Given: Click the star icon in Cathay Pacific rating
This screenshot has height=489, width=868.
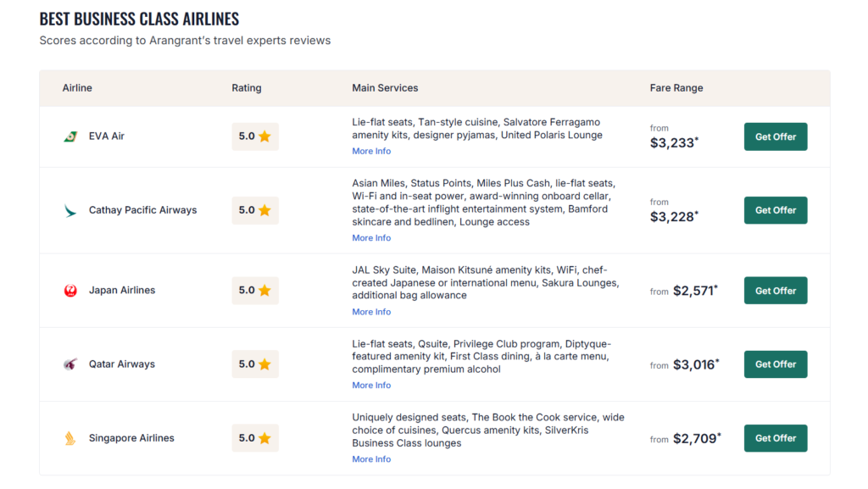Looking at the screenshot, I should pyautogui.click(x=264, y=210).
